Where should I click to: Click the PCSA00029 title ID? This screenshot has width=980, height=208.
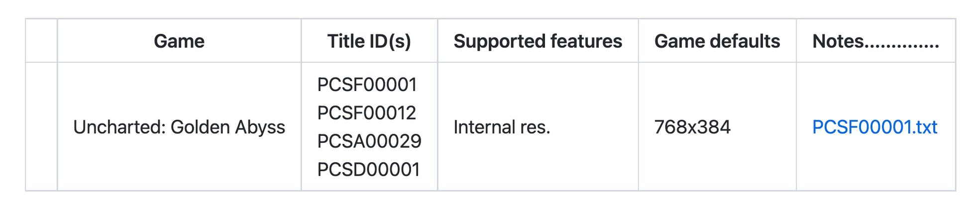369,141
